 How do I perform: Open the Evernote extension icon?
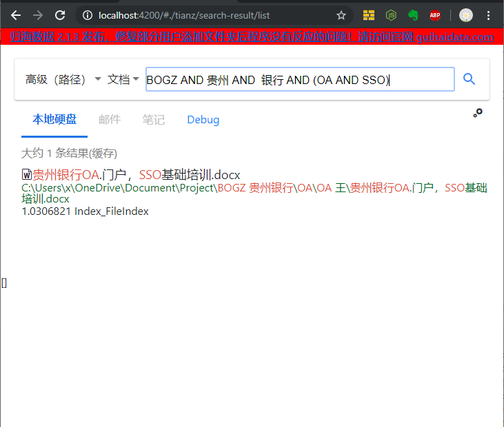[413, 15]
